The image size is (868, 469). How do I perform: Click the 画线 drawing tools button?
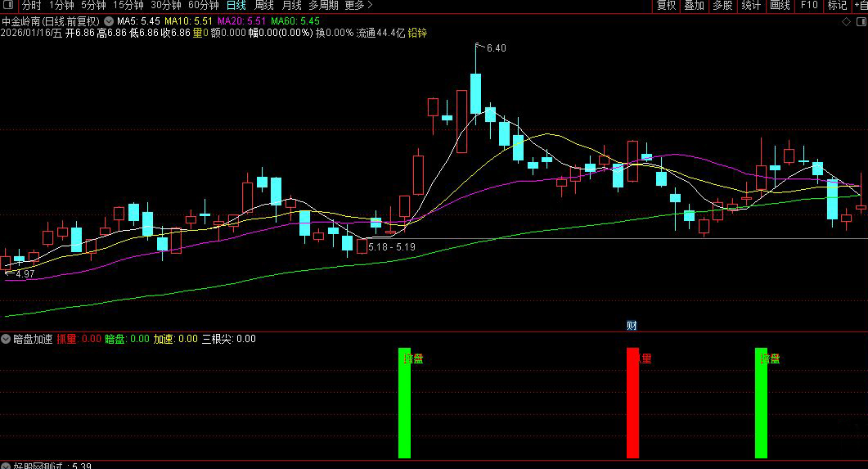780,6
